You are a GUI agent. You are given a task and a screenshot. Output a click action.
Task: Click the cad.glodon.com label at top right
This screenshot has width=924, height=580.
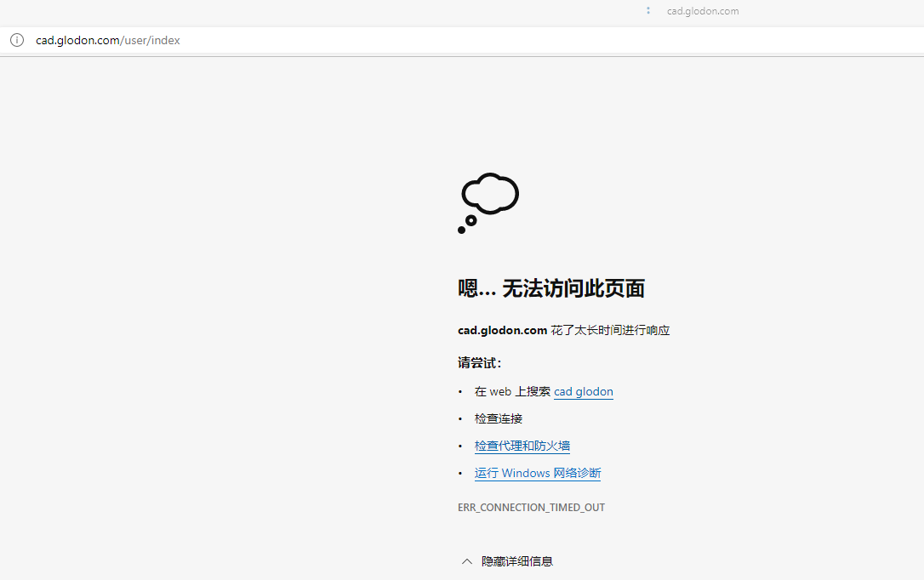pyautogui.click(x=703, y=11)
